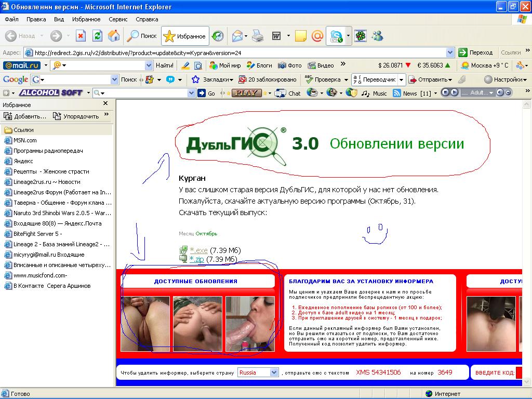Open the Избранное menu in menu bar
Screen dimensions: 532x399
coord(86,19)
